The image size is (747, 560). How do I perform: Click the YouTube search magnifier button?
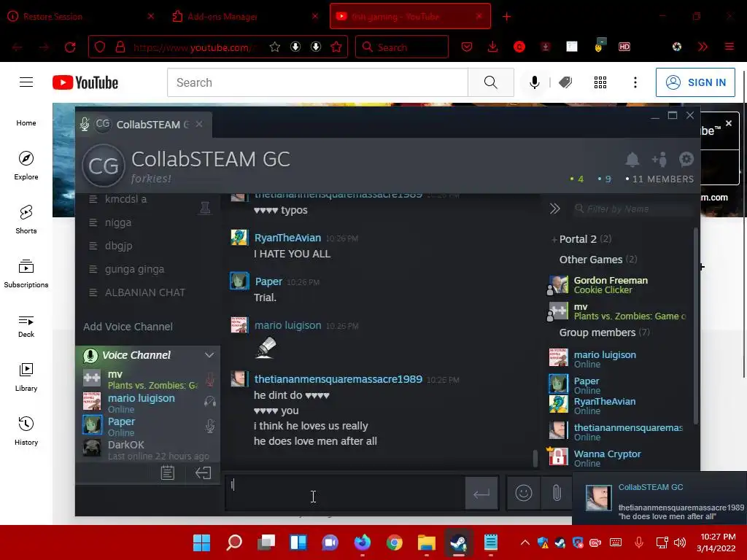[x=491, y=82]
